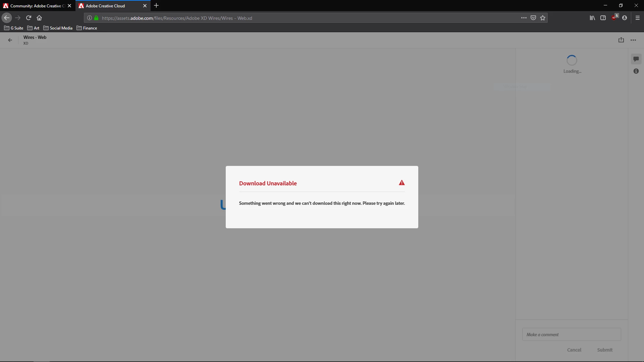644x362 pixels.
Task: Open page actions ellipsis in address bar
Action: tap(524, 18)
